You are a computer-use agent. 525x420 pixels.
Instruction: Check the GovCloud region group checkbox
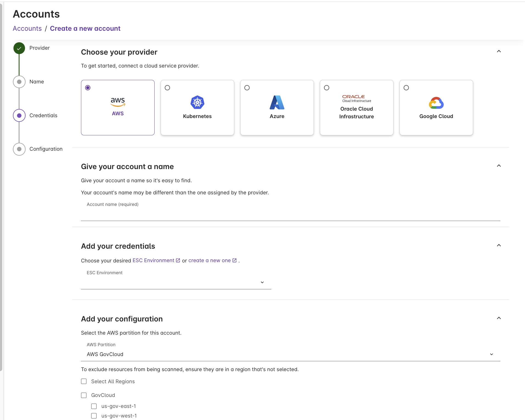tap(84, 395)
